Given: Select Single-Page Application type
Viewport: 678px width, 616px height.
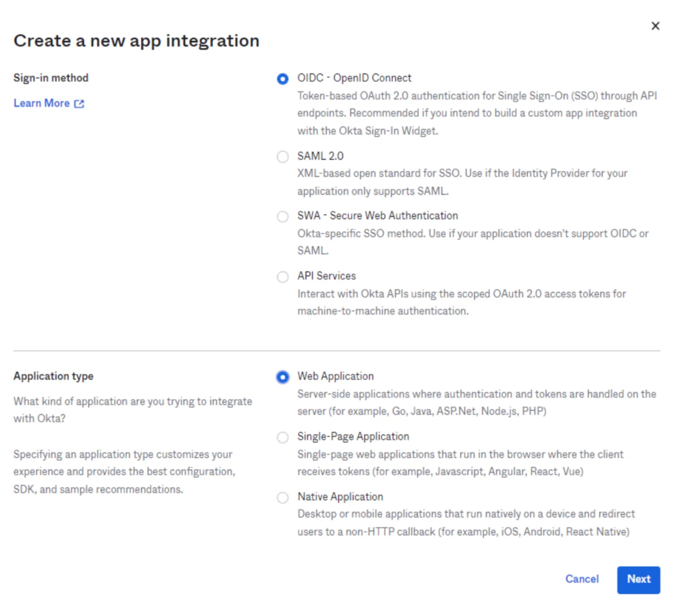Looking at the screenshot, I should [x=282, y=437].
